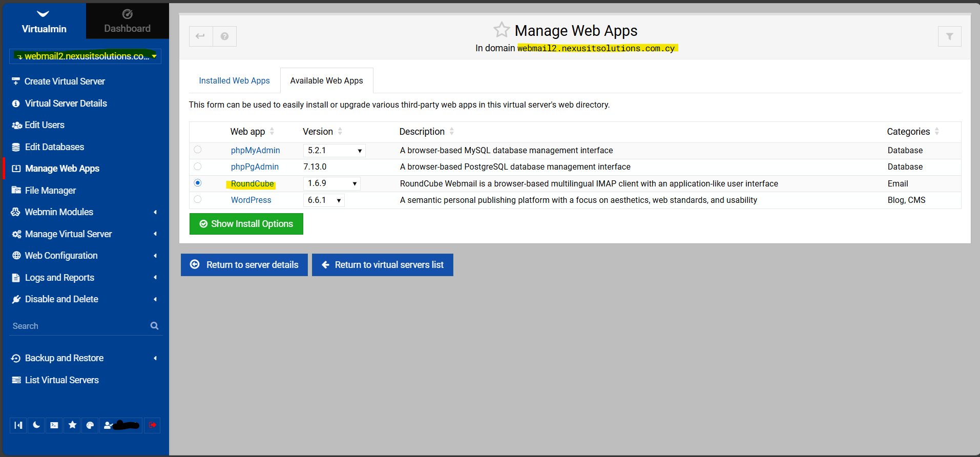Open phpMyAdmin version 5.2.1 dropdown
The width and height of the screenshot is (980, 457).
click(335, 151)
